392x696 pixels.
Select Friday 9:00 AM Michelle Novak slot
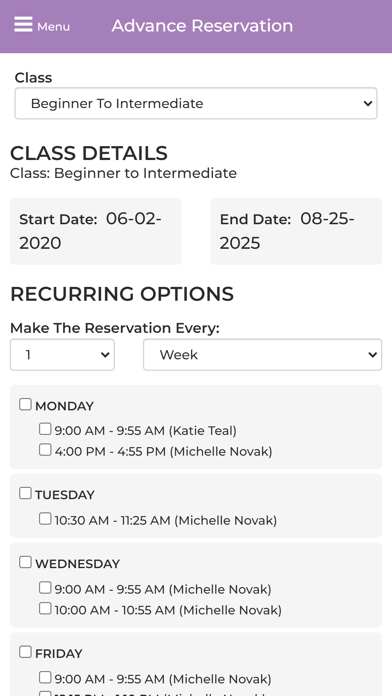(x=45, y=677)
